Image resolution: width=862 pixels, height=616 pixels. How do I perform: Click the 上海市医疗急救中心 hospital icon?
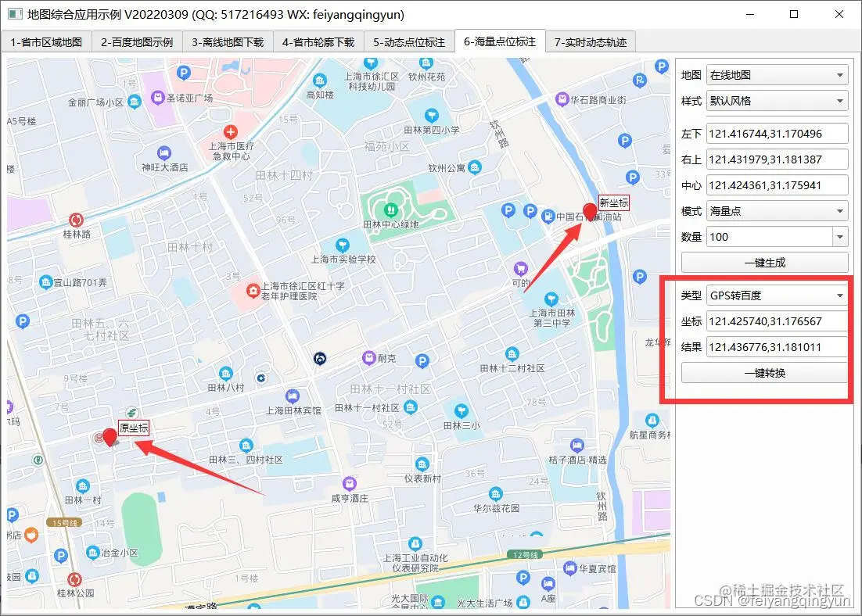click(x=231, y=132)
